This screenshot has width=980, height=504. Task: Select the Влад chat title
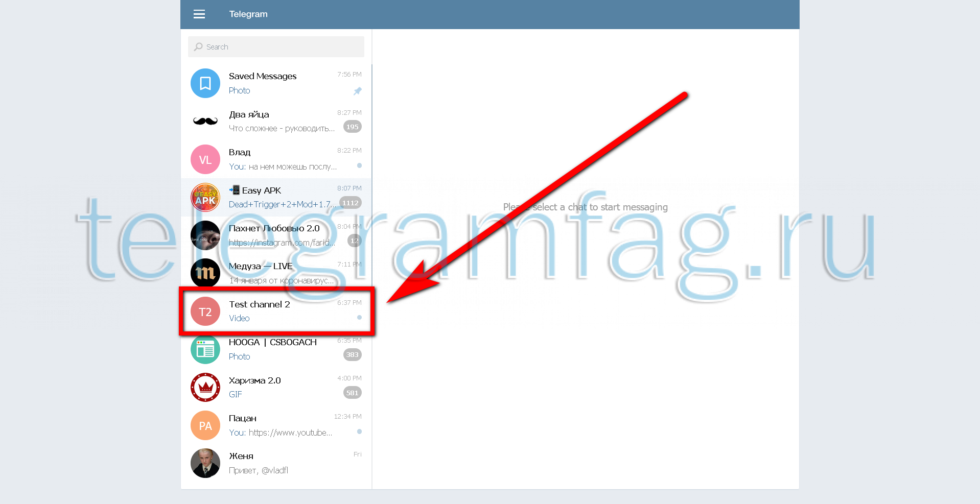coord(240,152)
